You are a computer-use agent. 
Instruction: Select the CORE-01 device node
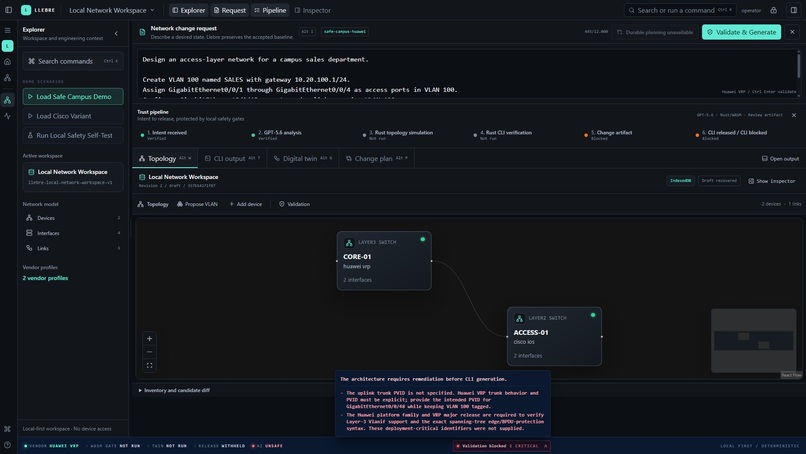384,261
